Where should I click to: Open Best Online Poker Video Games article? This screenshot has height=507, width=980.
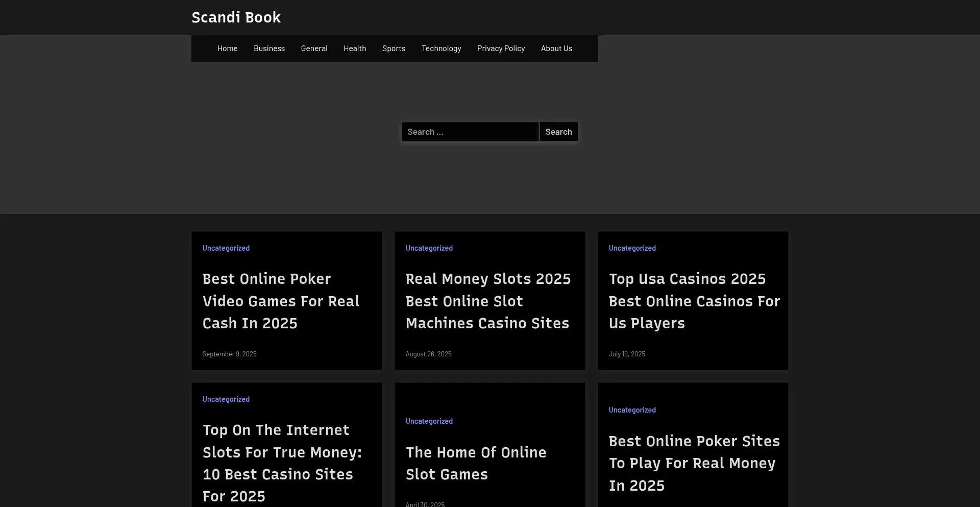pos(281,301)
